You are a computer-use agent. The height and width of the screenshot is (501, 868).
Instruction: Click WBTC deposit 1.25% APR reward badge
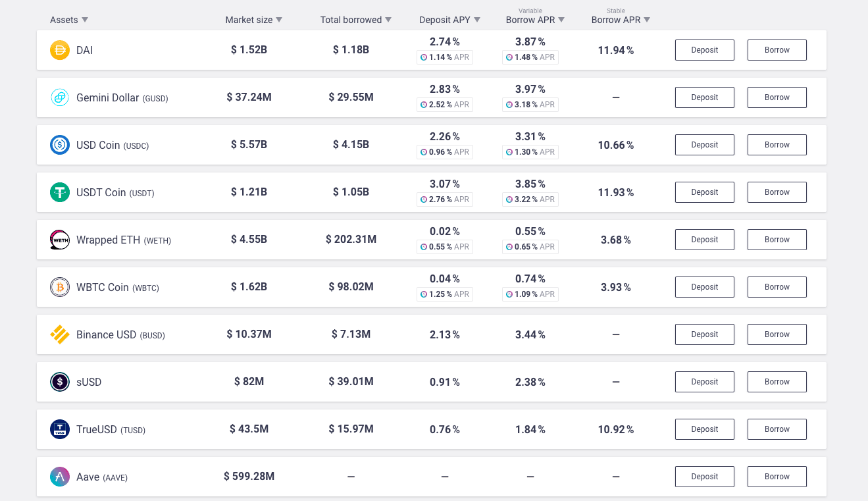coord(445,294)
